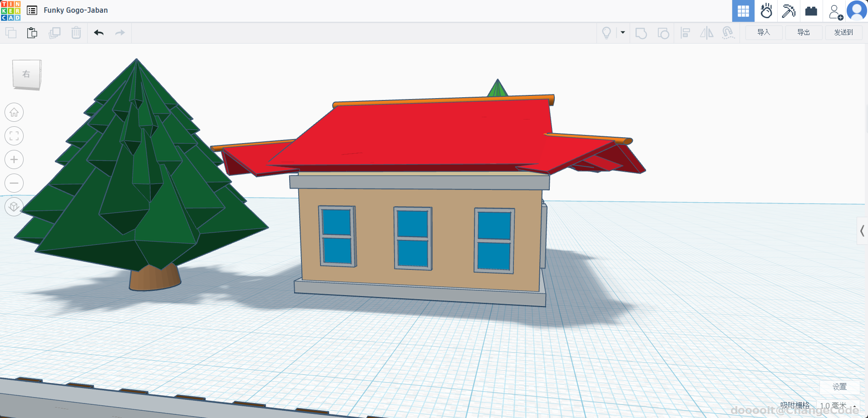The image size is (868, 418).
Task: Click the Cruise tool icon
Action: 729,33
